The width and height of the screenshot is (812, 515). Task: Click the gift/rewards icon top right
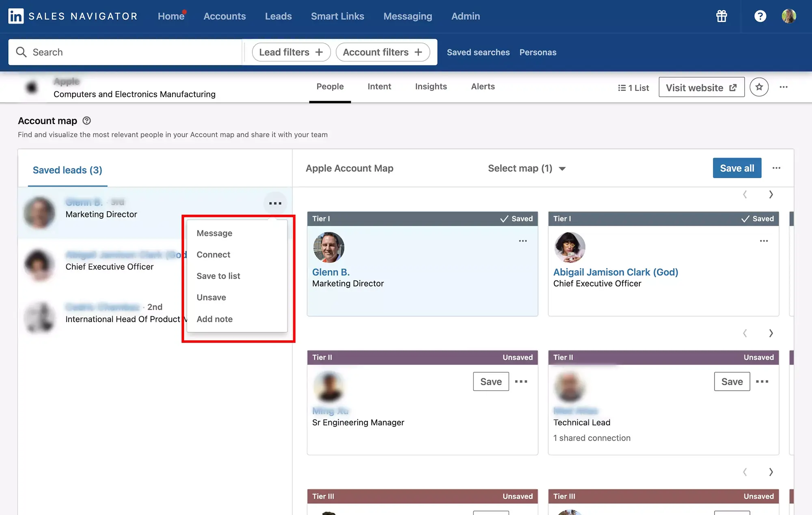pos(721,16)
